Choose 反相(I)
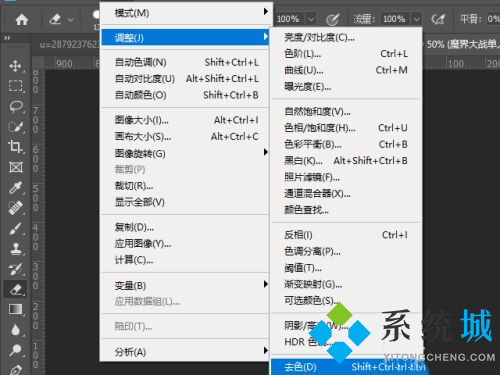The width and height of the screenshot is (500, 375). [346, 235]
